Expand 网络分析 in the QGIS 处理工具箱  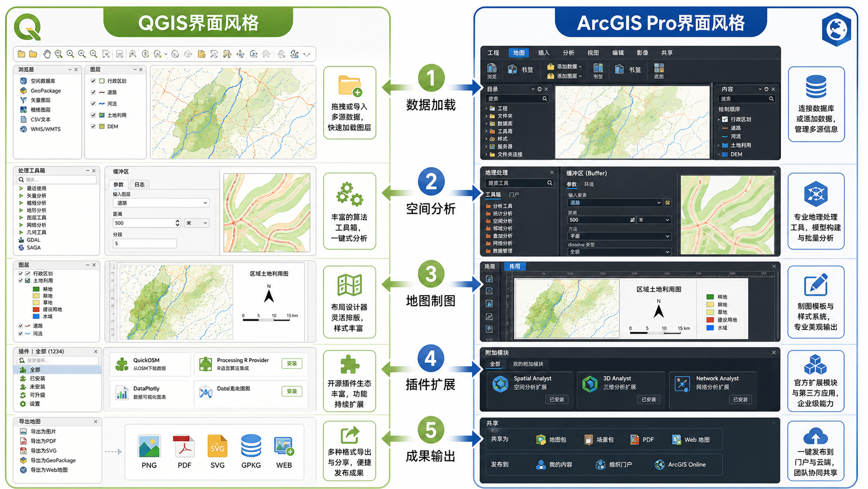pos(21,225)
